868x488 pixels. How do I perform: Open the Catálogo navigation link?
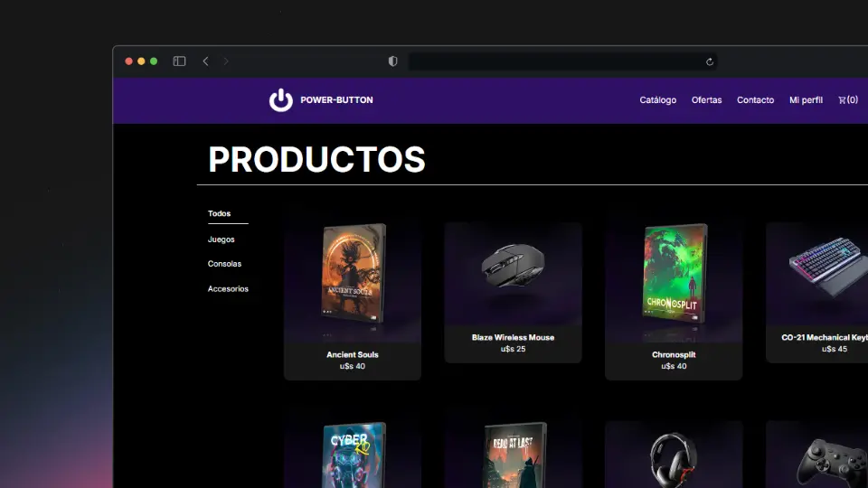[657, 100]
